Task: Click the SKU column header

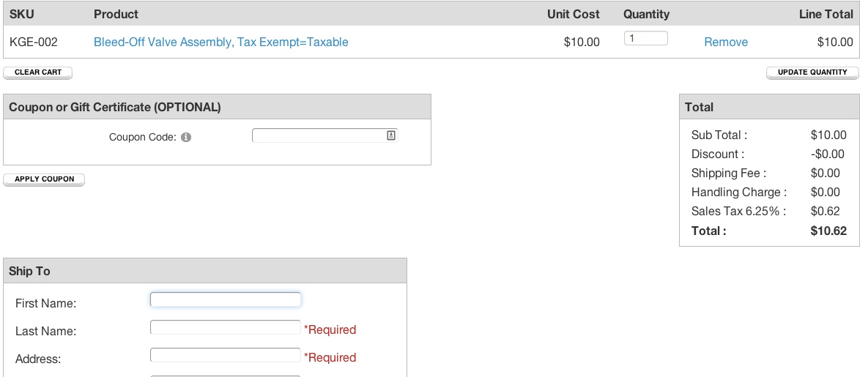Action: 21,15
